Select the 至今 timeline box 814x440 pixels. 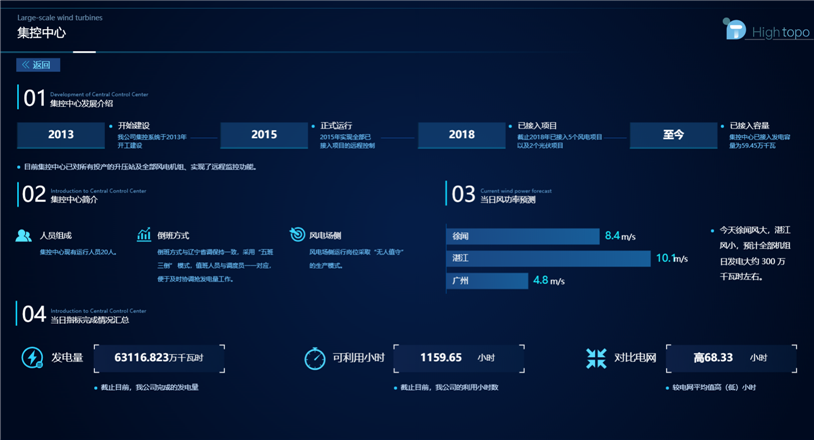pos(673,135)
